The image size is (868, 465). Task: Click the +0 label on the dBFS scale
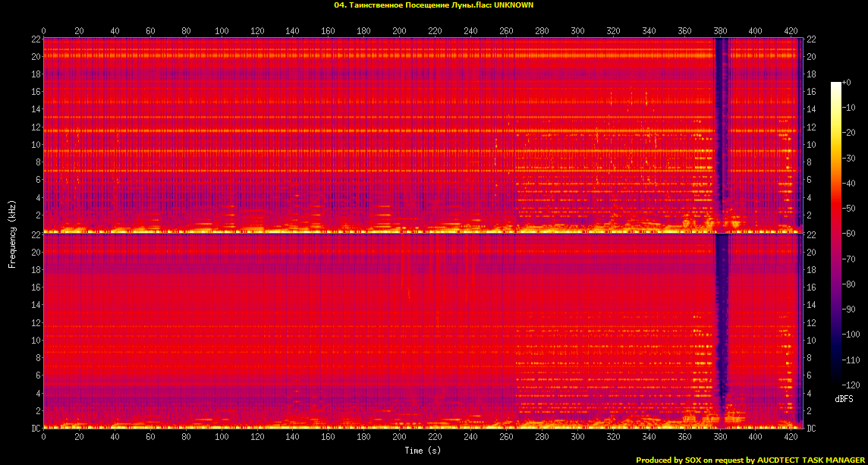(x=847, y=83)
